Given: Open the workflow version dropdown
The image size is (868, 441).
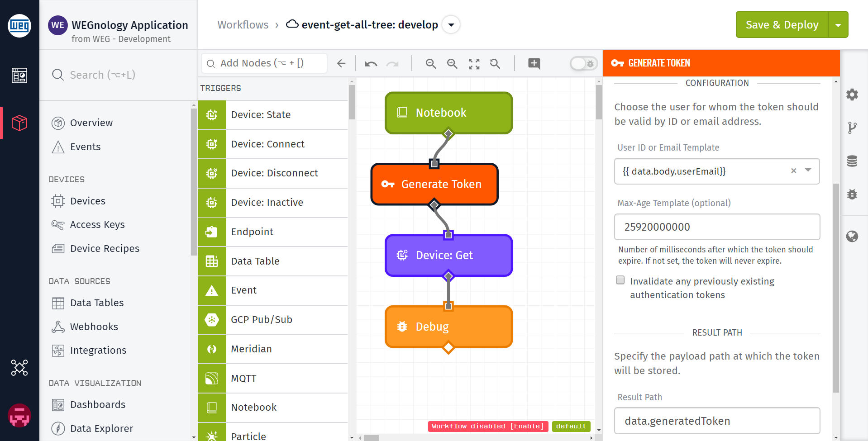Looking at the screenshot, I should 451,25.
